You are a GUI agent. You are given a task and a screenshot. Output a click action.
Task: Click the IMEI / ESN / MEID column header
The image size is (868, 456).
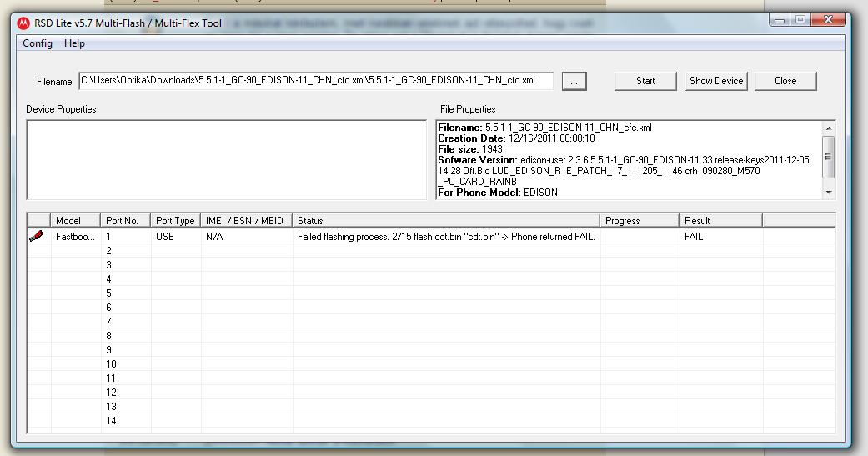246,220
